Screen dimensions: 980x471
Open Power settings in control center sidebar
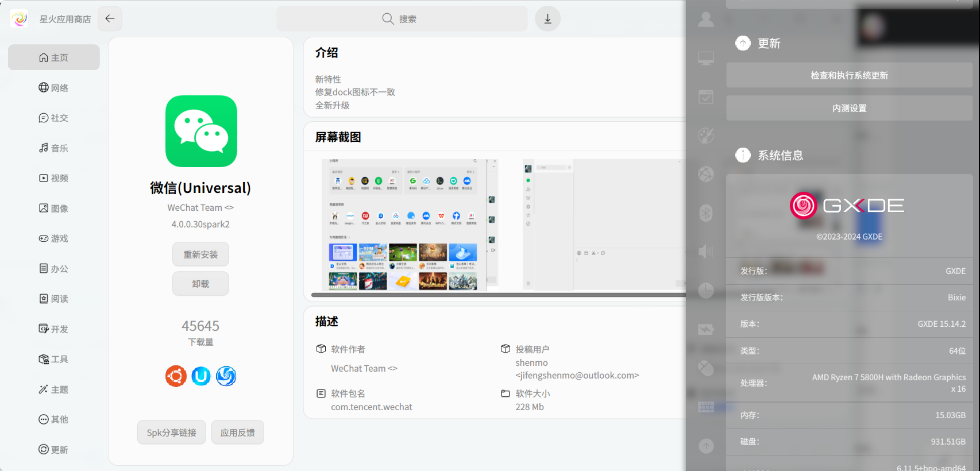[706, 329]
